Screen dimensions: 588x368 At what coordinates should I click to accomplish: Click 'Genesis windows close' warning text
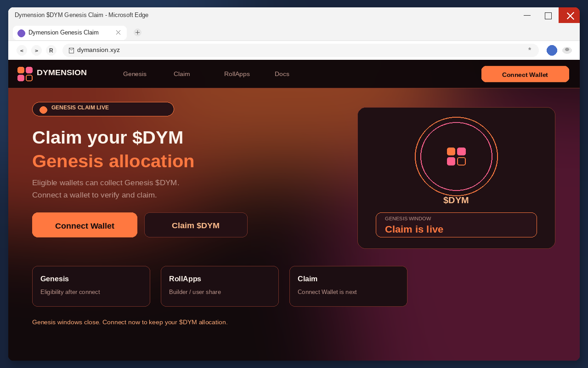point(130,322)
